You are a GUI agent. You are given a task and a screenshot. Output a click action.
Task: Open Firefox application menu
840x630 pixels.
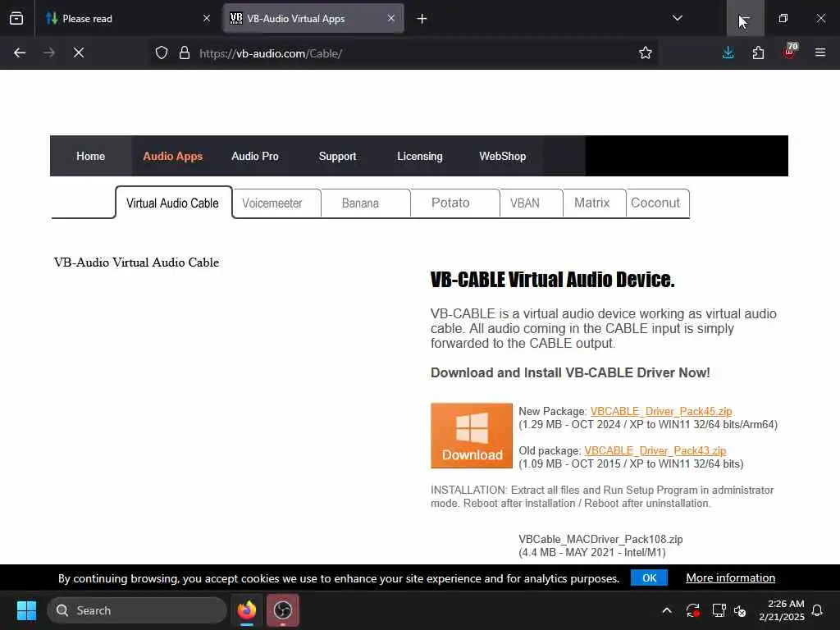click(x=820, y=52)
